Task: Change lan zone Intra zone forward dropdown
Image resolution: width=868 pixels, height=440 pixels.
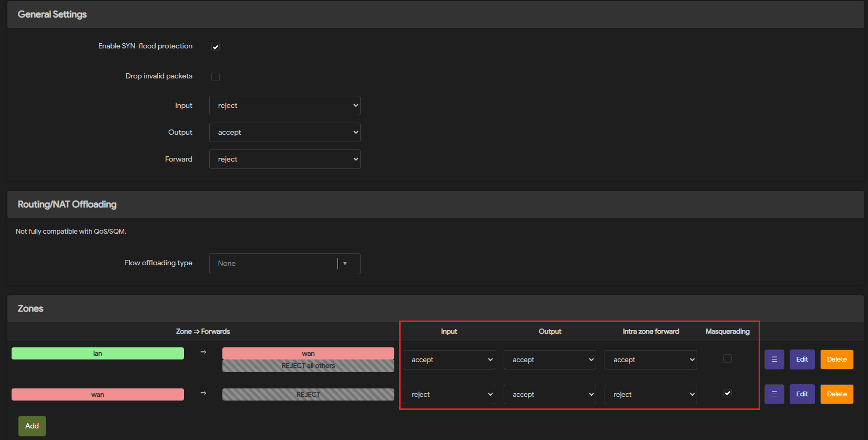Action: (651, 359)
